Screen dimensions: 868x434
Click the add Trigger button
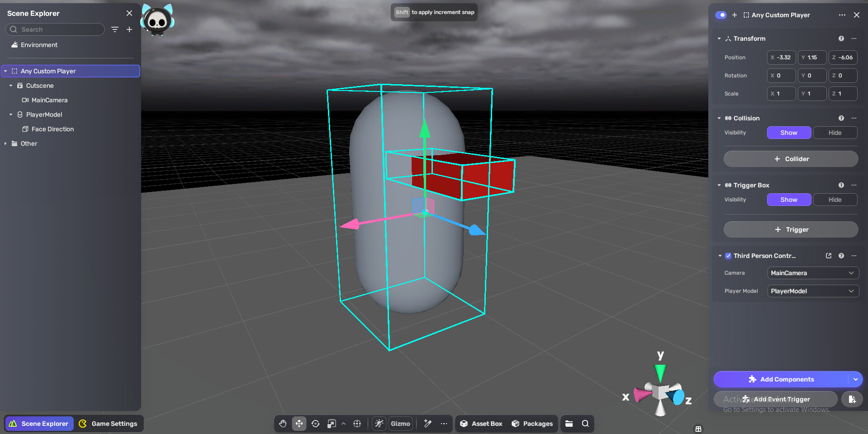click(x=791, y=229)
